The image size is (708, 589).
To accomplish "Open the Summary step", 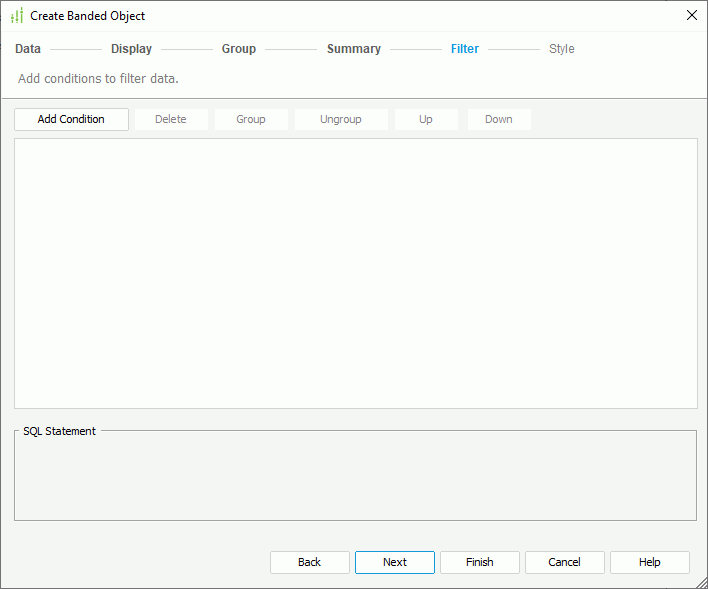I will click(x=354, y=49).
